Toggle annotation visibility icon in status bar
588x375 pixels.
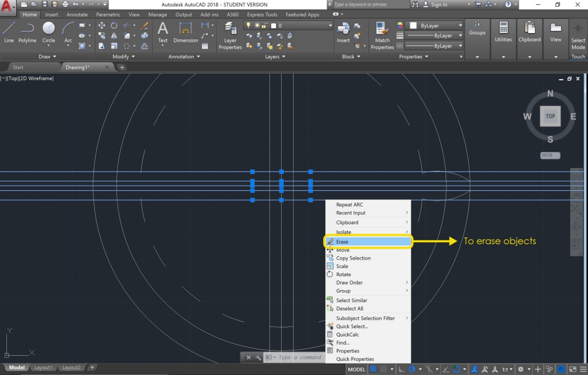475,369
